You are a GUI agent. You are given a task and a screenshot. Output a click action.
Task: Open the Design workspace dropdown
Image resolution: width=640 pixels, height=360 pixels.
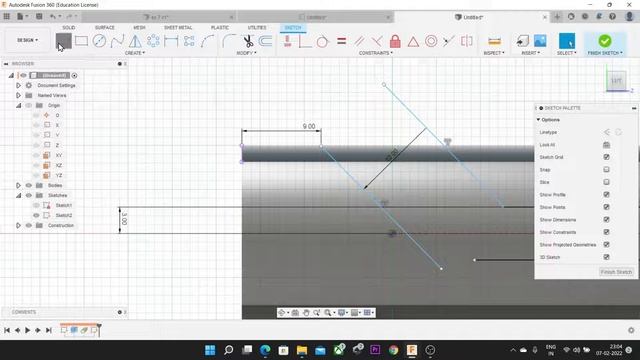click(27, 40)
